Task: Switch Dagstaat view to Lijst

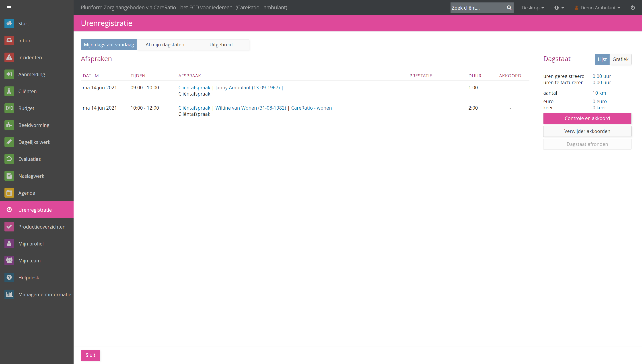Action: (x=602, y=59)
